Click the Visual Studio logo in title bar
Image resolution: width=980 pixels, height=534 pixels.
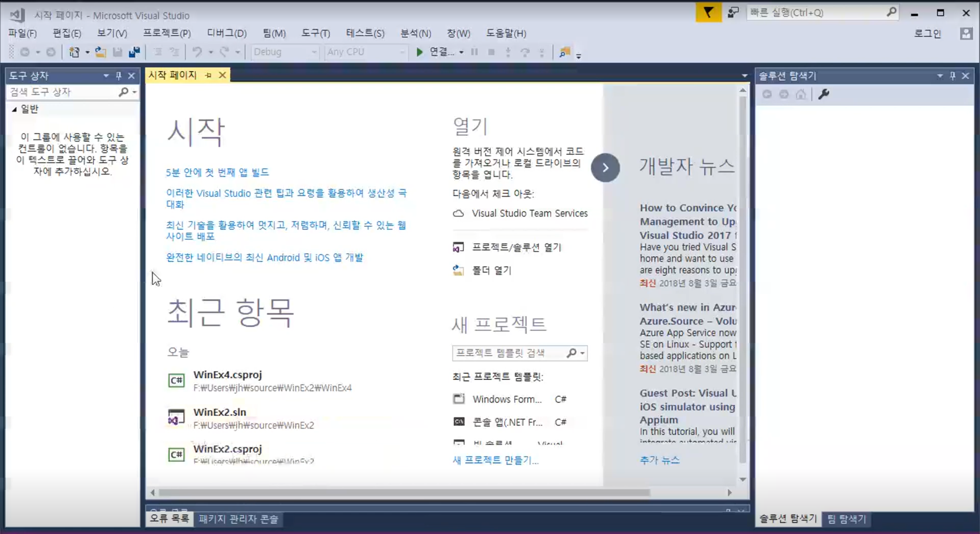coord(17,15)
